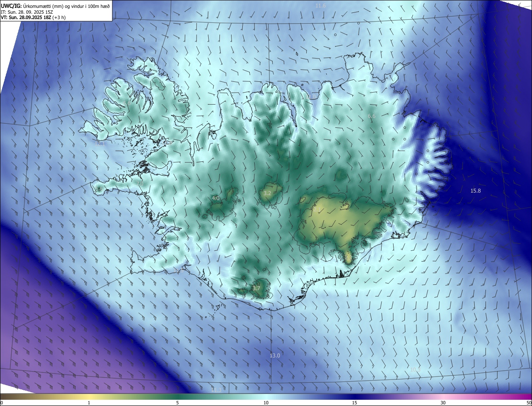Viewport: 532px width, 406px height.
Task: Click the 4.0 value label
Action: 216,198
